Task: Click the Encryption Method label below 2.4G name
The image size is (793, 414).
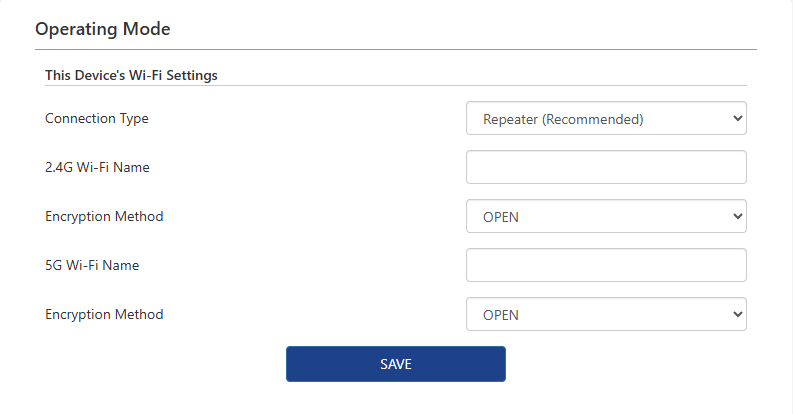Action: pos(104,216)
